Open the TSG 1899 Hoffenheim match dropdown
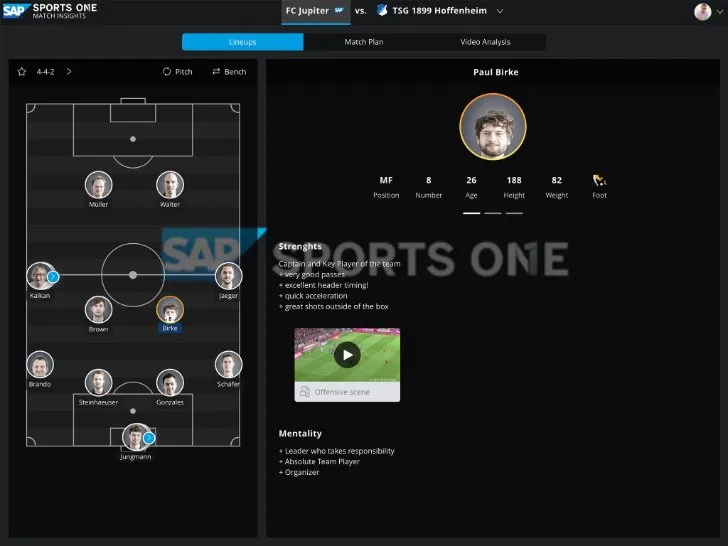The width and height of the screenshot is (728, 546). click(500, 11)
